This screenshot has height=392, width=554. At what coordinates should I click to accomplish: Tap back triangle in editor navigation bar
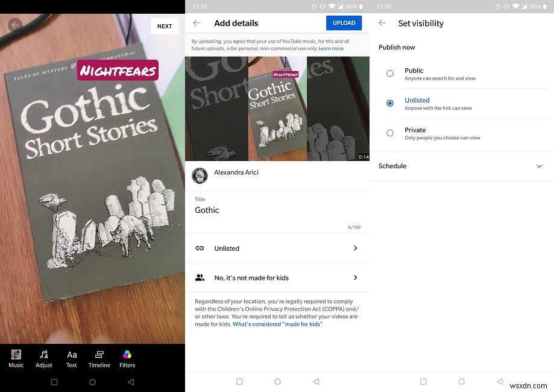tap(131, 382)
